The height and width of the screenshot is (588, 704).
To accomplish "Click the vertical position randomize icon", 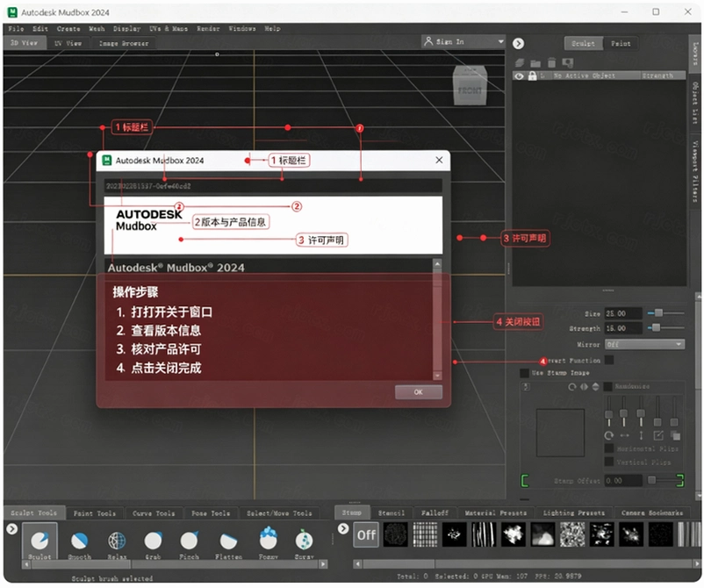I will [x=641, y=435].
